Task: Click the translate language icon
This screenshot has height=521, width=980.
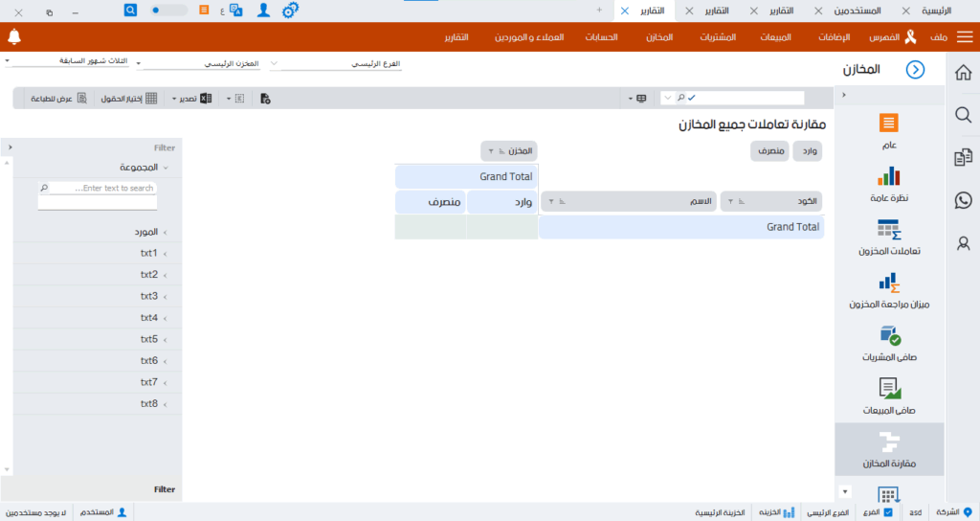Action: click(x=234, y=10)
